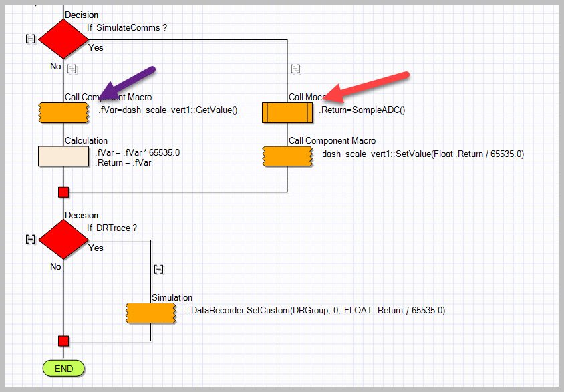Click the GetValue Call Component Macro icon

63,113
